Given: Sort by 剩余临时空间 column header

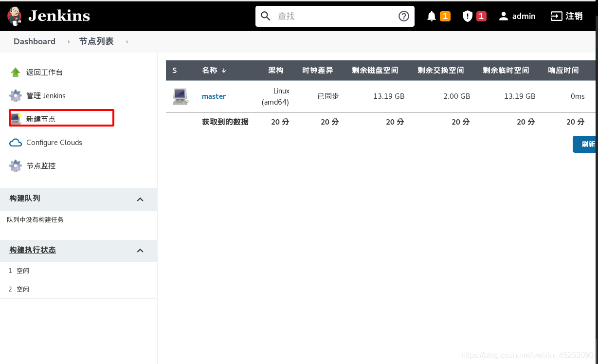Looking at the screenshot, I should click(x=506, y=71).
